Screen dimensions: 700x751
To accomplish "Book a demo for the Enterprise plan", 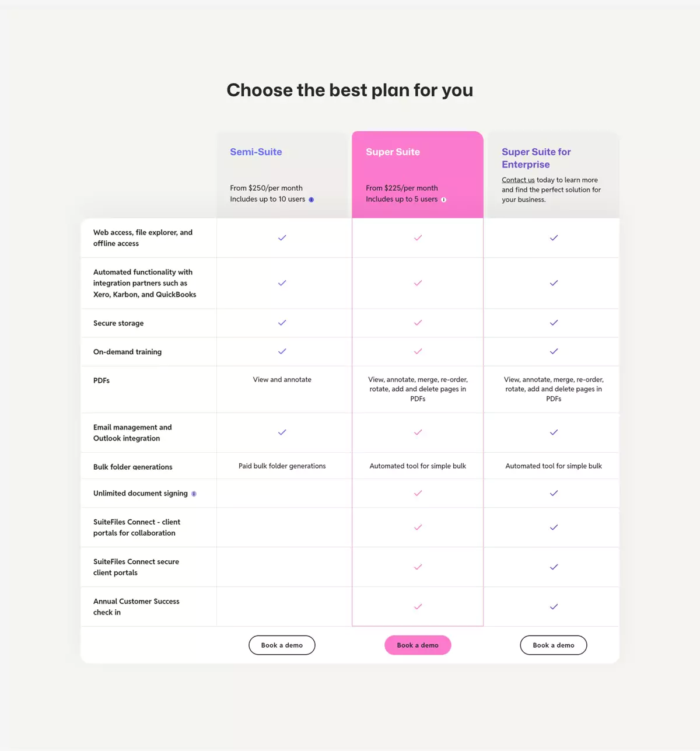I will tap(554, 645).
